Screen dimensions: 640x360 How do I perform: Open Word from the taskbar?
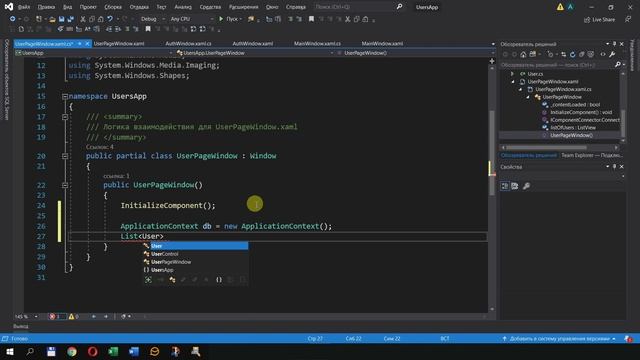point(134,351)
